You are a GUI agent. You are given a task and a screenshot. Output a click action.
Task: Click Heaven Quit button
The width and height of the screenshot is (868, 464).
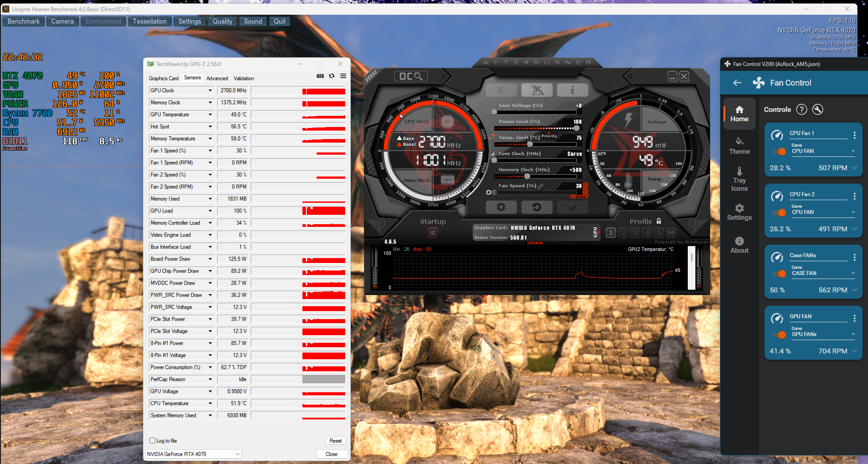click(280, 21)
